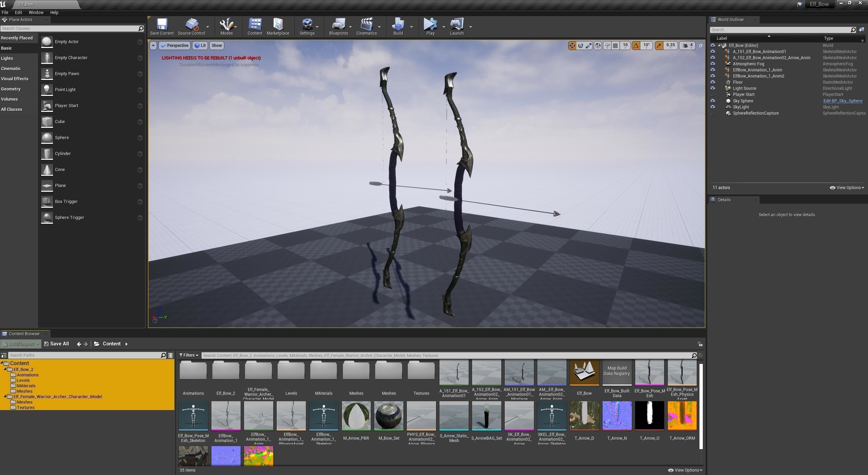Toggle visibility of Light Source actor
This screenshot has width=868, height=475.
pos(713,88)
